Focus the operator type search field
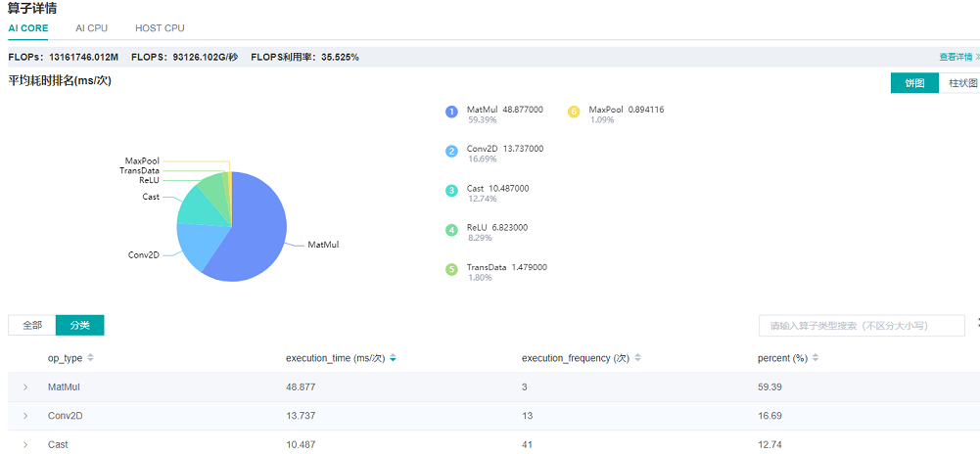The image size is (980, 454). (862, 325)
